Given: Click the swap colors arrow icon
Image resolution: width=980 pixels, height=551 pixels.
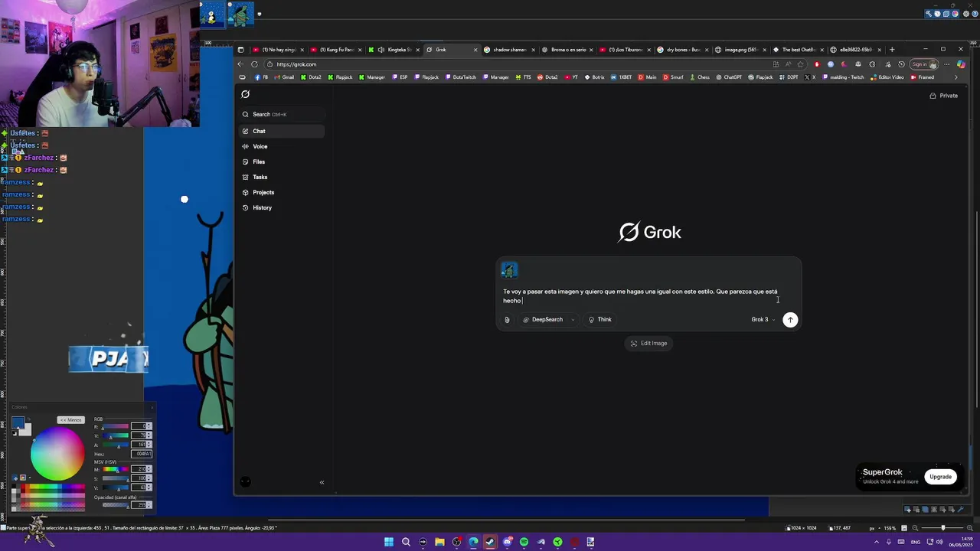Looking at the screenshot, I should pyautogui.click(x=28, y=420).
